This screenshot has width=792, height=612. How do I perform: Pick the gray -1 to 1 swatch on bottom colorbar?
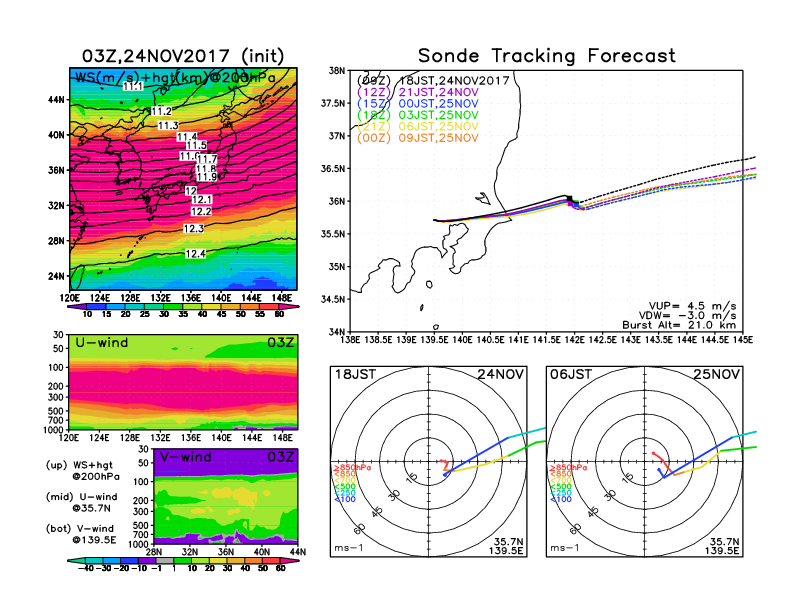pyautogui.click(x=165, y=561)
